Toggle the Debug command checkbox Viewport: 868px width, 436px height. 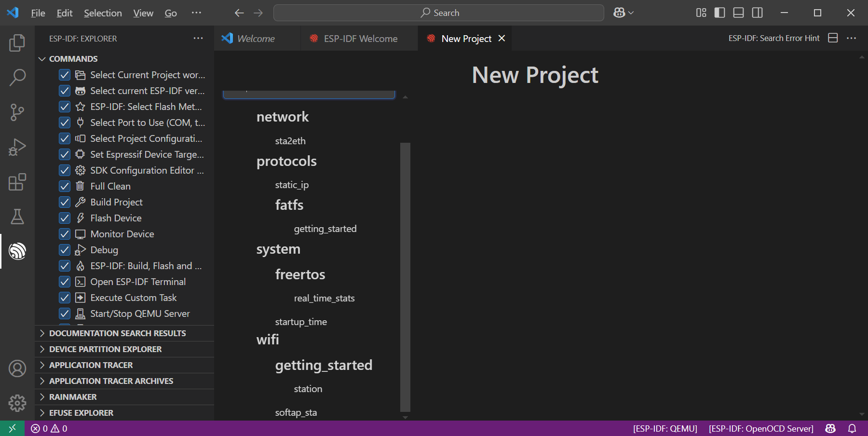pos(65,250)
